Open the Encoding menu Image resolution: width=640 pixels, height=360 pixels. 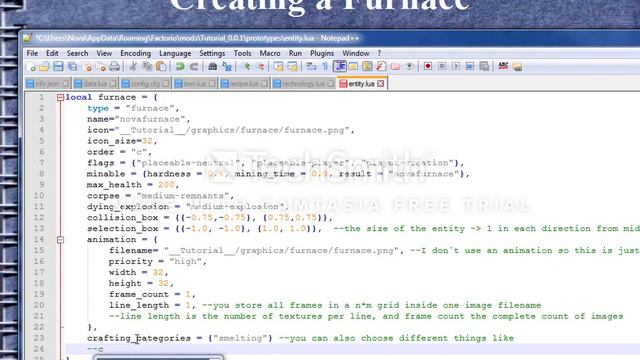[x=136, y=53]
